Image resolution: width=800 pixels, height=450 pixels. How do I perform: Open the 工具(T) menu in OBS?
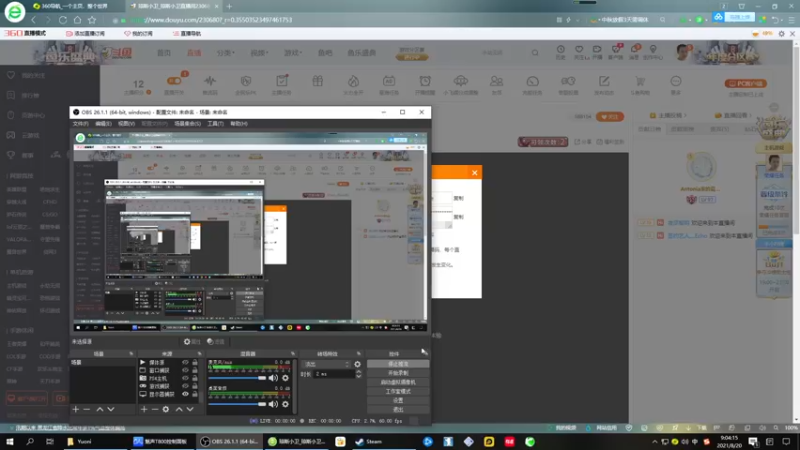pos(215,123)
